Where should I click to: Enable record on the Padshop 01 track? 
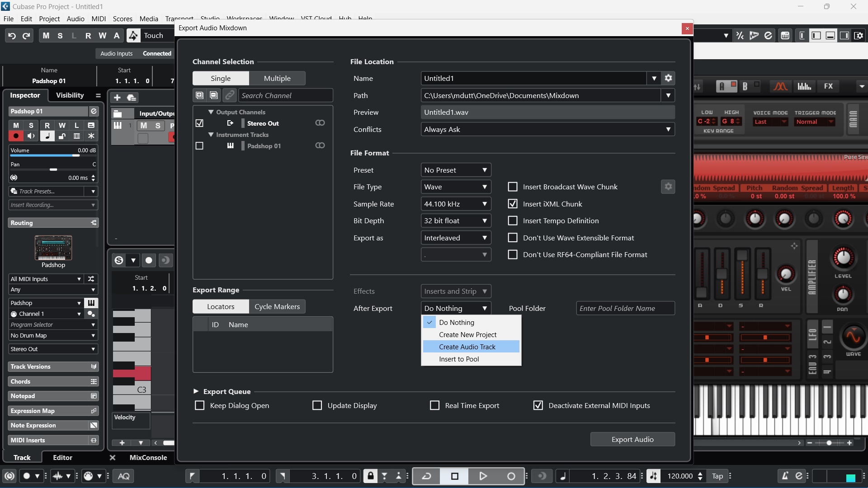tap(16, 136)
